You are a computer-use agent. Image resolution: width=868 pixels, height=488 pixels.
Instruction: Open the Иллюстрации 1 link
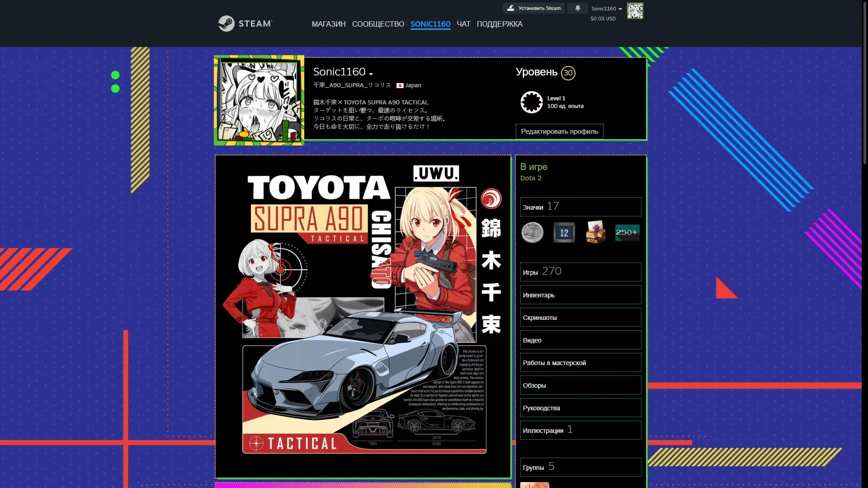tap(580, 430)
